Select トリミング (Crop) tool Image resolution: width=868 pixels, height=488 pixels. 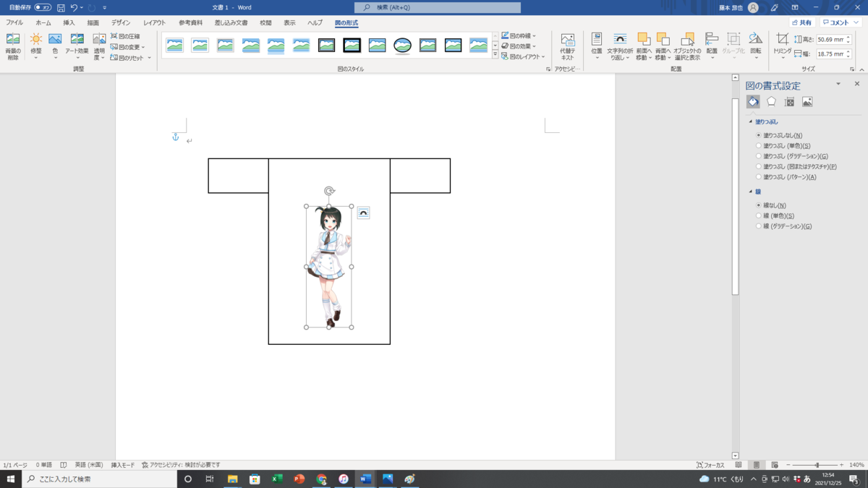[x=782, y=45]
